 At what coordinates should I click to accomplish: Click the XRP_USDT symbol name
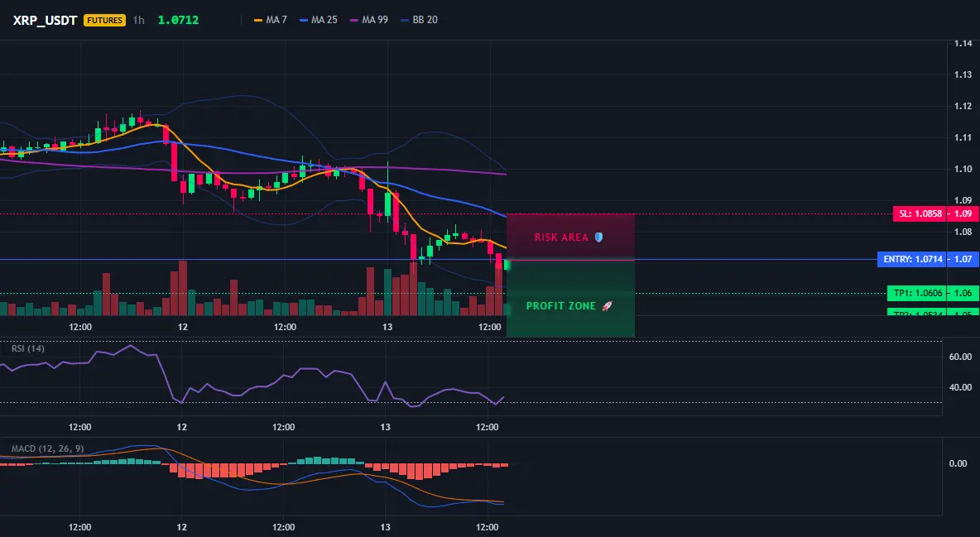(45, 20)
